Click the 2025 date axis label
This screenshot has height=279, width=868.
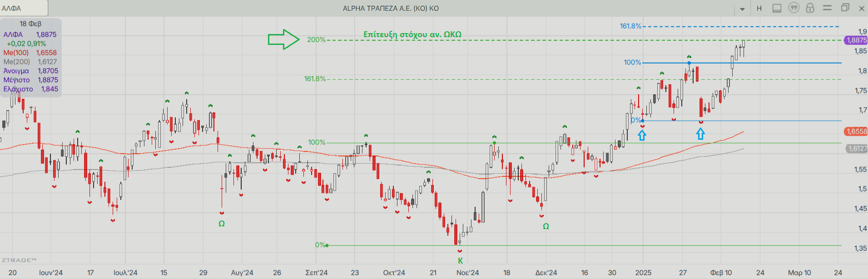(643, 273)
